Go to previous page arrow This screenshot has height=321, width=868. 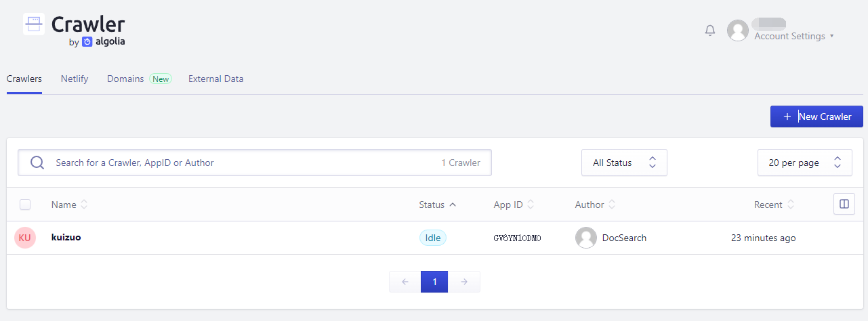405,282
